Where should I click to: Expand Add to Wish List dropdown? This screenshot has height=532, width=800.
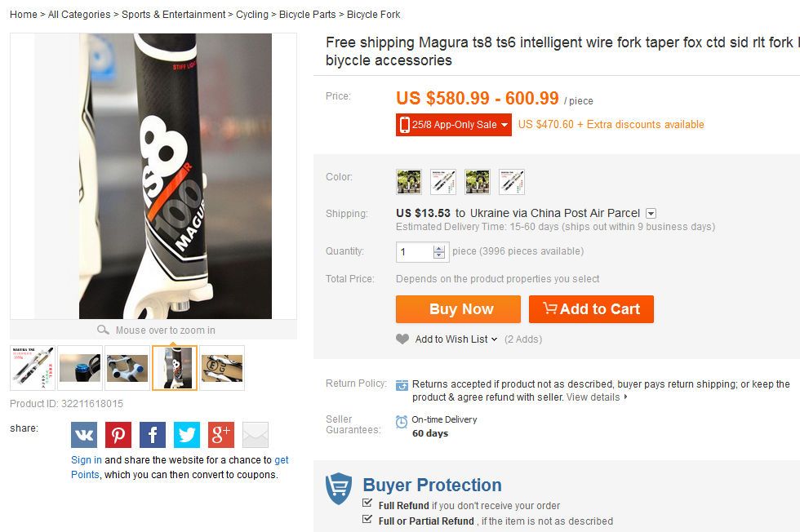[x=494, y=339]
